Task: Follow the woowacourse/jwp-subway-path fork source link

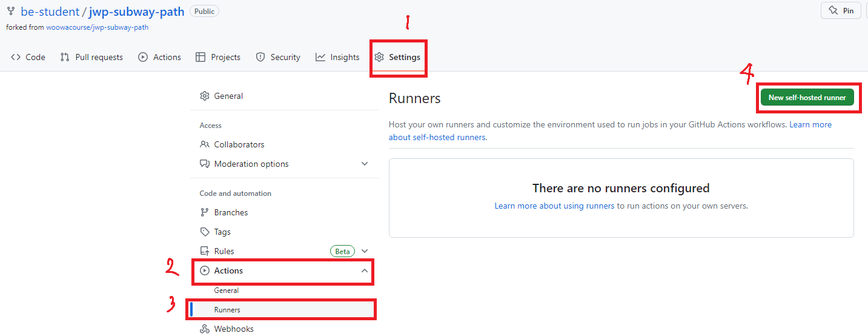Action: (x=98, y=27)
